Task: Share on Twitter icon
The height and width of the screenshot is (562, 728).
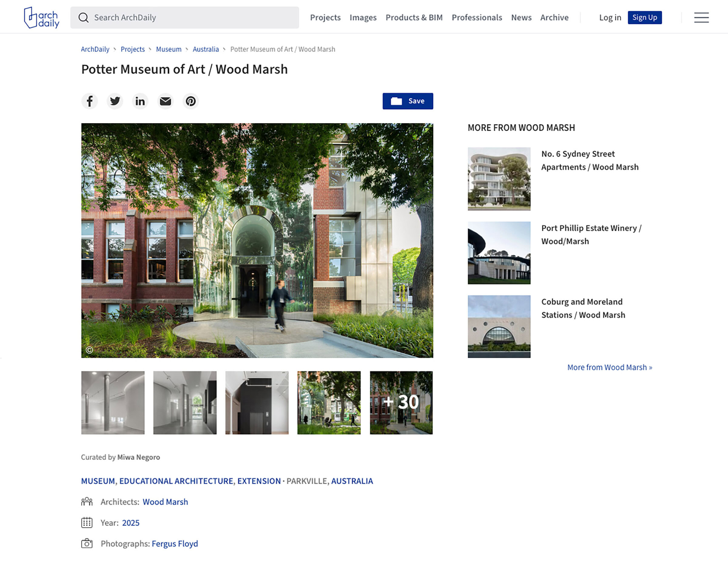Action: pyautogui.click(x=115, y=101)
